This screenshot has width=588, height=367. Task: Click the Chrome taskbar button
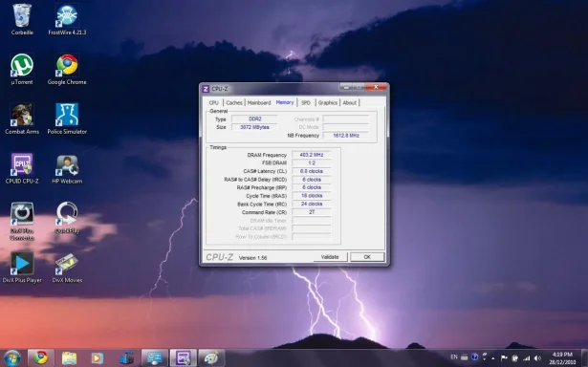[x=40, y=357]
